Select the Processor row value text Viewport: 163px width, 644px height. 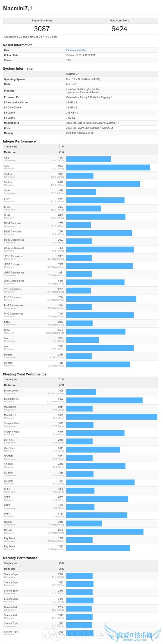83,91
